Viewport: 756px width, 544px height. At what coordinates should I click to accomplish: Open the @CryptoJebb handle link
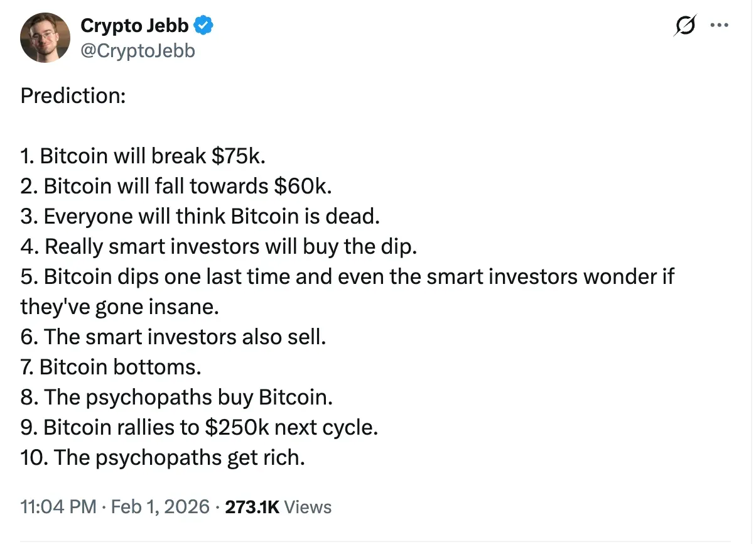click(138, 50)
